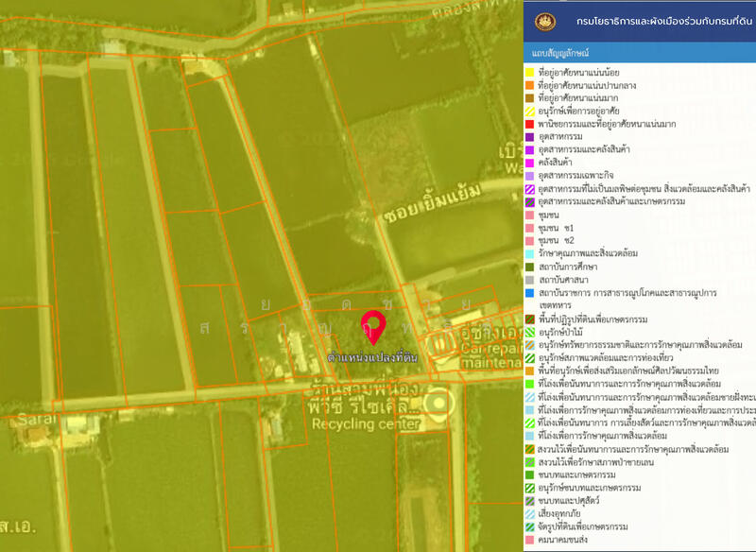This screenshot has height=552, width=756.
Task: Click the ชุมชน ช1 legend entry
Action: (x=556, y=229)
